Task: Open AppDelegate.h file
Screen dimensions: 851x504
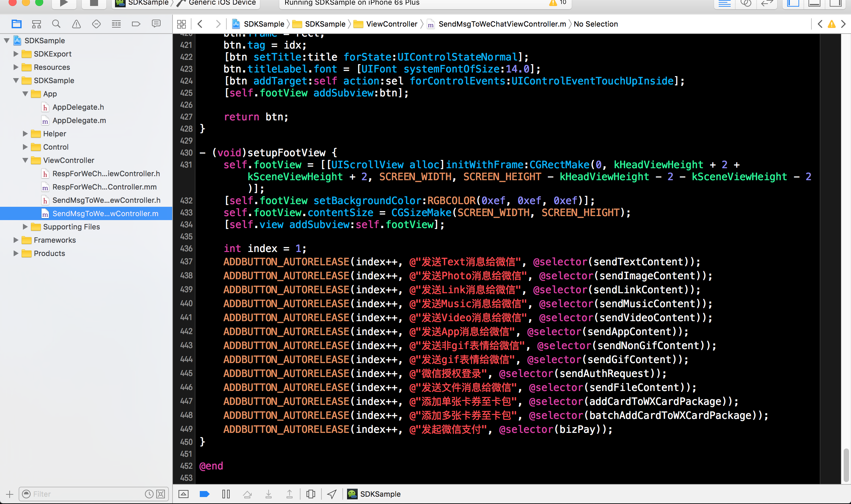Action: pyautogui.click(x=78, y=107)
